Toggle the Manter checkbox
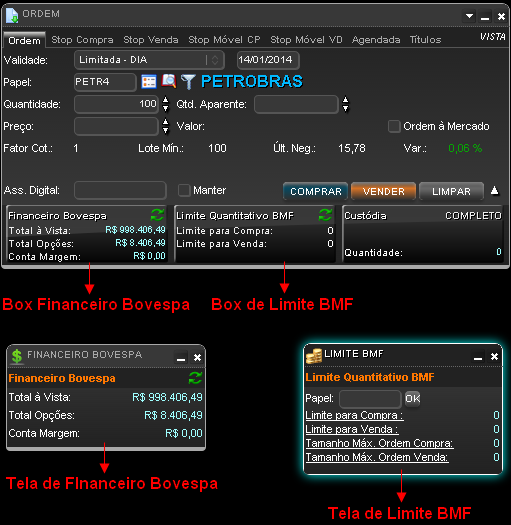 pos(184,190)
